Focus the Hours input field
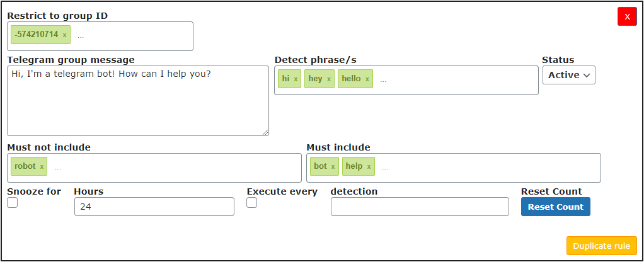This screenshot has width=644, height=262. 154,207
